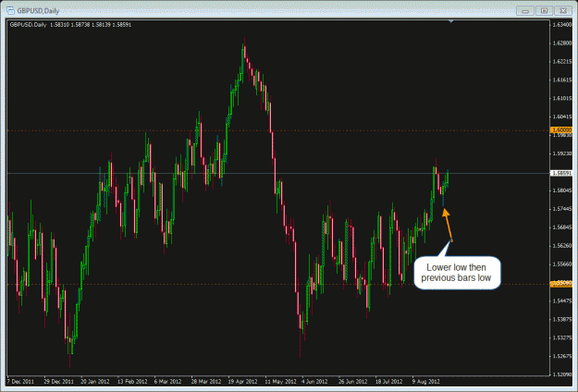Click the 1.62800 price scale value
This screenshot has width=578, height=392.
click(562, 43)
